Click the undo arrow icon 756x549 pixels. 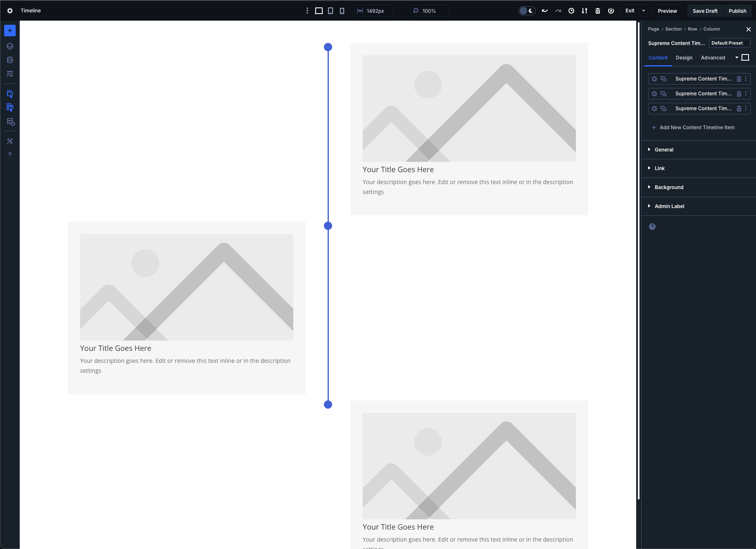pos(545,11)
